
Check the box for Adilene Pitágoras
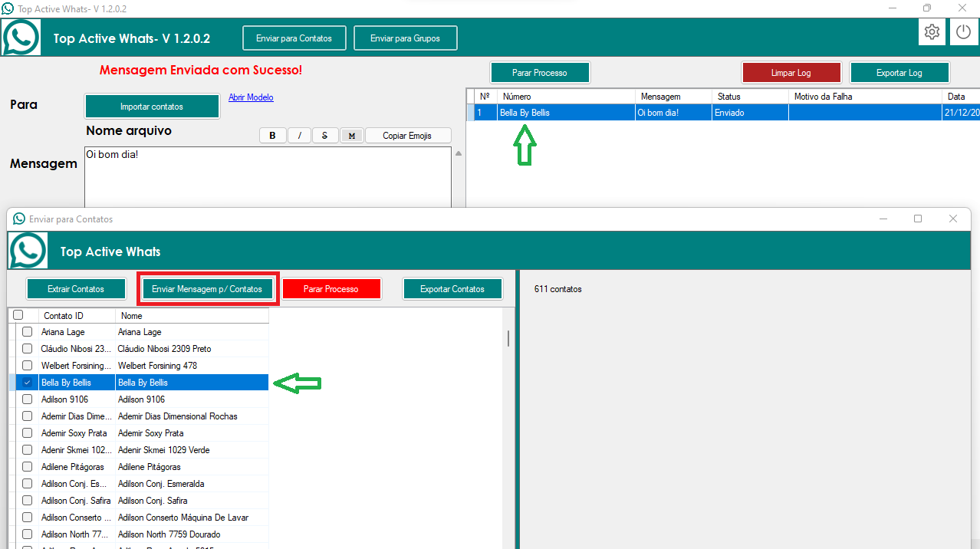27,467
